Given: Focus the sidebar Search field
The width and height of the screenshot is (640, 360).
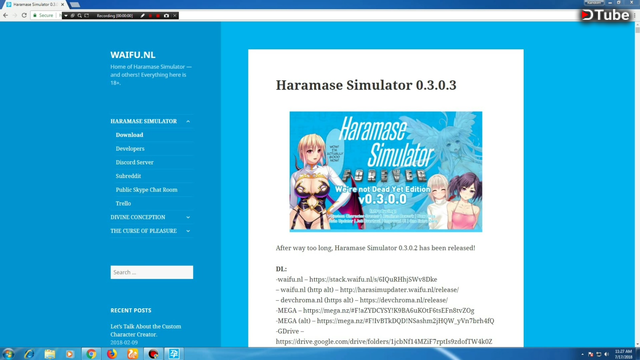Looking at the screenshot, I should coord(152,272).
